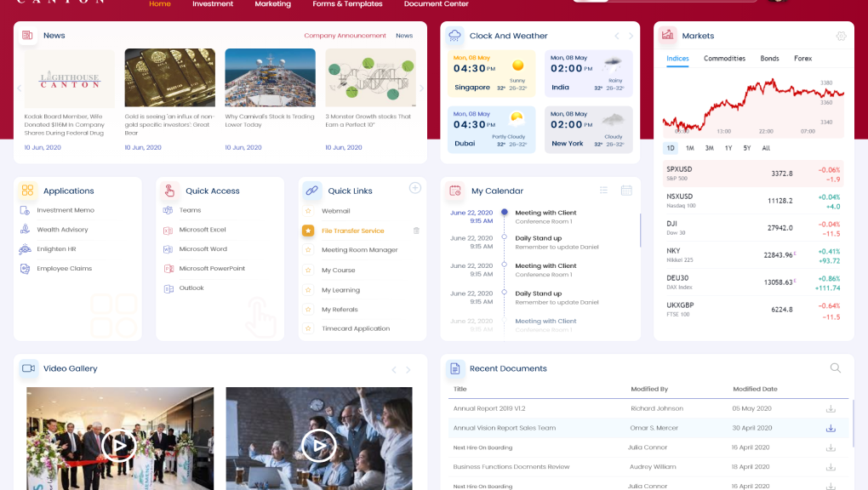Select SPXUSD S&P 500 index row
The height and width of the screenshot is (490, 868).
tap(753, 174)
